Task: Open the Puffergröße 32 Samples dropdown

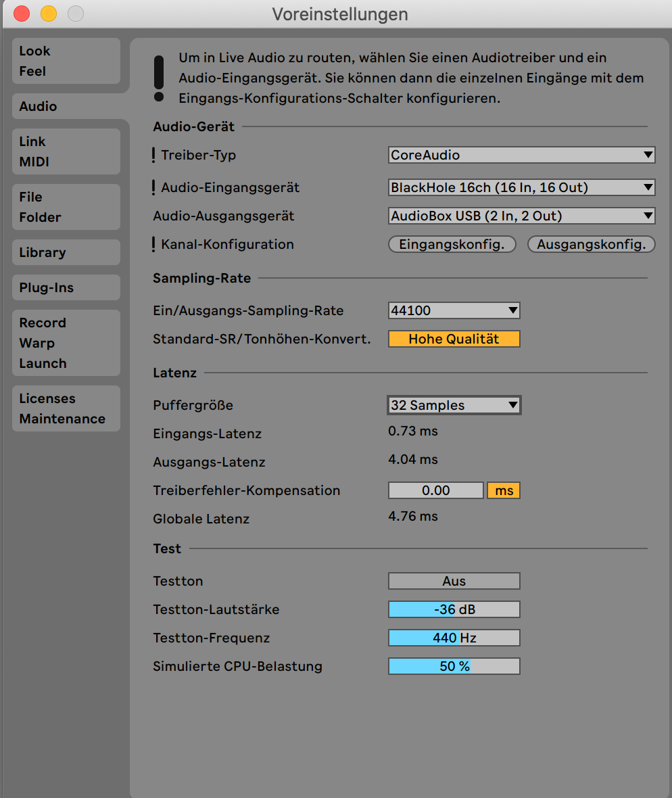Action: point(454,405)
